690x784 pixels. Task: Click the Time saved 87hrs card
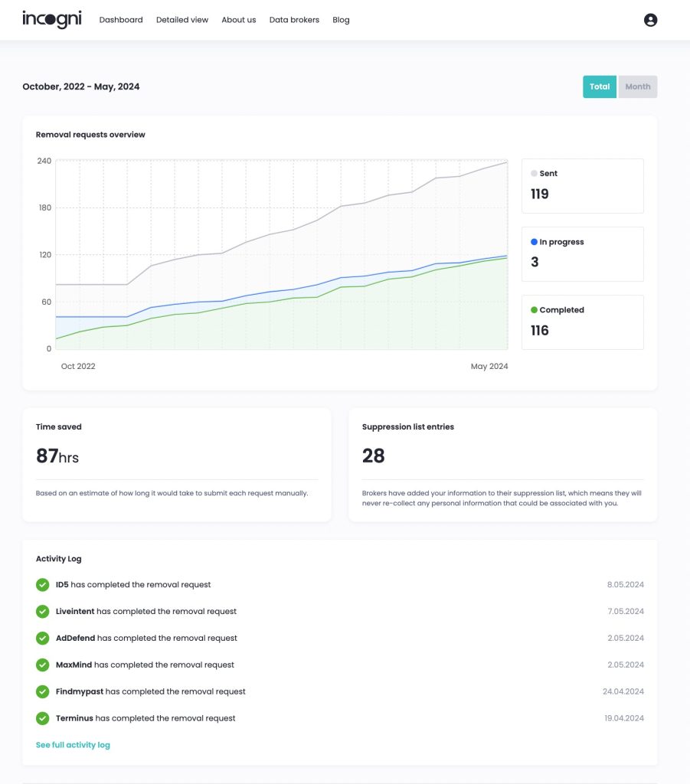[176, 465]
